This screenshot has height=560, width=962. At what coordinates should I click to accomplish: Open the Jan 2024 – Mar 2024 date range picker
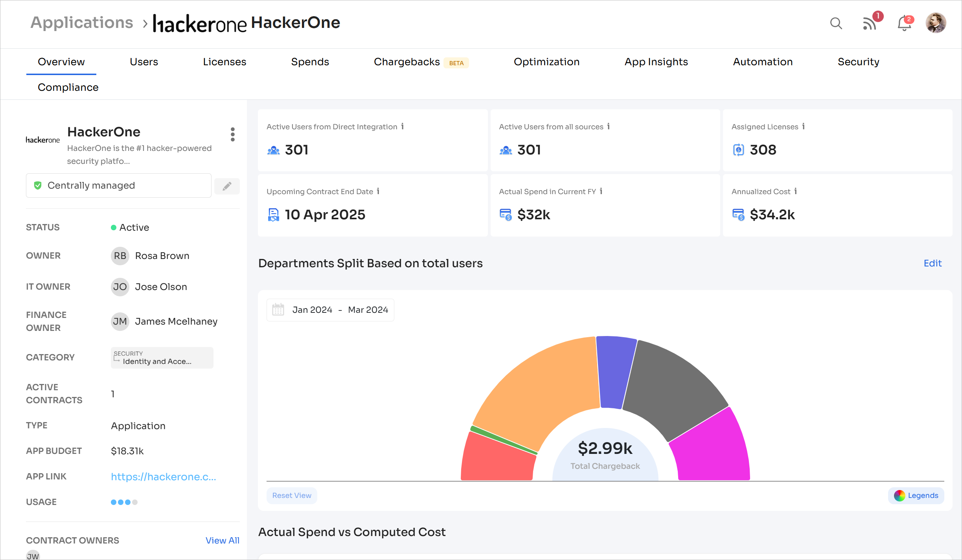(x=330, y=310)
